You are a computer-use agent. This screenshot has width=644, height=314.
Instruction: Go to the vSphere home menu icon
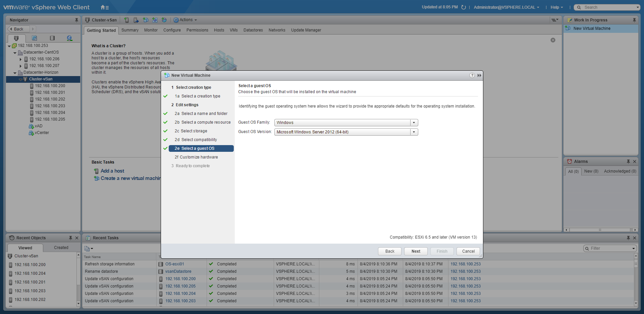pyautogui.click(x=104, y=7)
